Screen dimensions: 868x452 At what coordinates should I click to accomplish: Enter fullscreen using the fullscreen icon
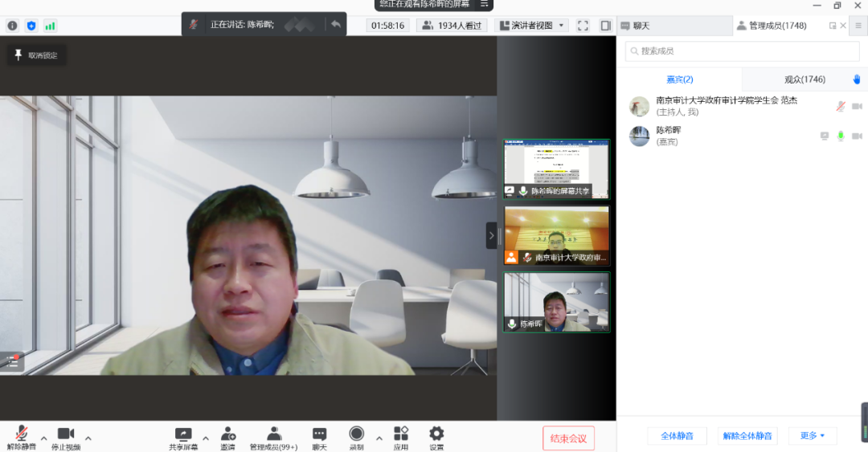583,26
